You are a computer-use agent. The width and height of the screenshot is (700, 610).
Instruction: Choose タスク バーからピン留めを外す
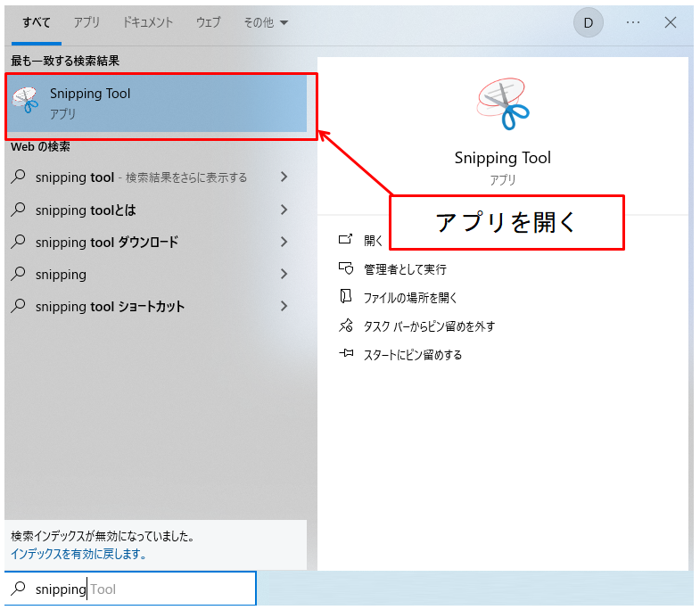(x=429, y=326)
